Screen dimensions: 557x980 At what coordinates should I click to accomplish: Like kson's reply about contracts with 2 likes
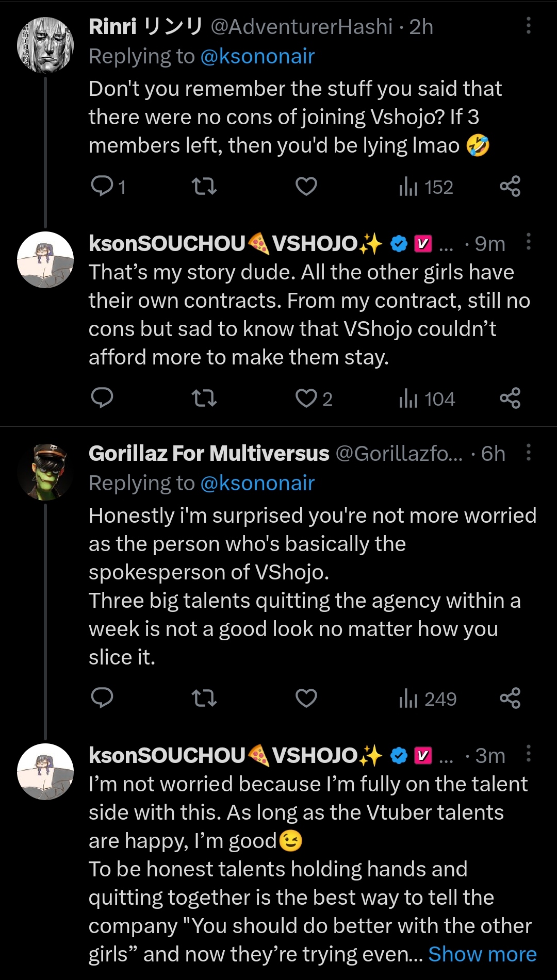coord(314,398)
